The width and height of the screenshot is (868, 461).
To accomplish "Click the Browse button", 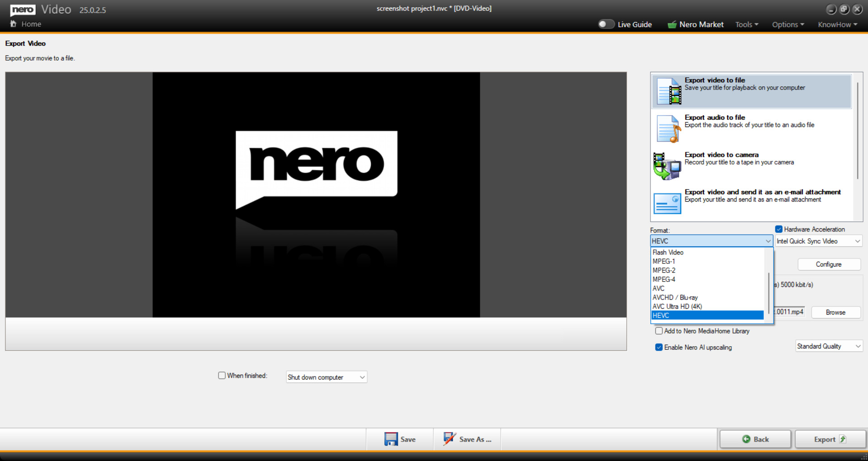I will 835,312.
